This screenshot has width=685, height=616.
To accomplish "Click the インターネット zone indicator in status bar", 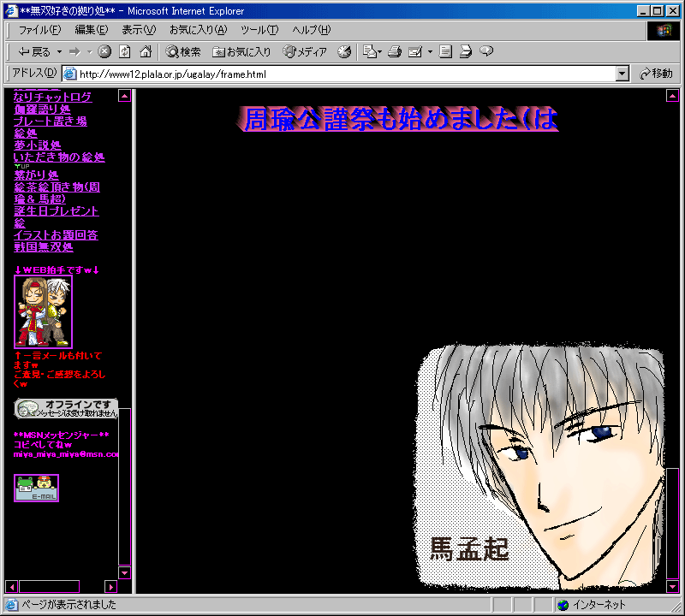I will click(x=593, y=605).
